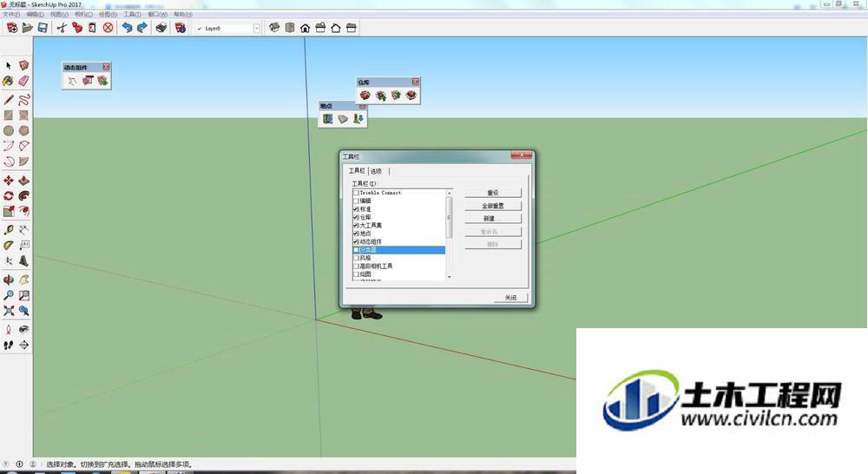Select the Walk footprints tool
Image resolution: width=868 pixels, height=474 pixels.
[x=9, y=345]
